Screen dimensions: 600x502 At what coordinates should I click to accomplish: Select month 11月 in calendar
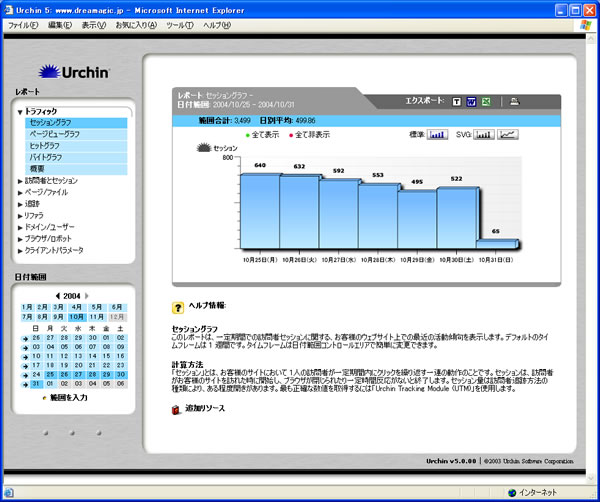pyautogui.click(x=96, y=317)
